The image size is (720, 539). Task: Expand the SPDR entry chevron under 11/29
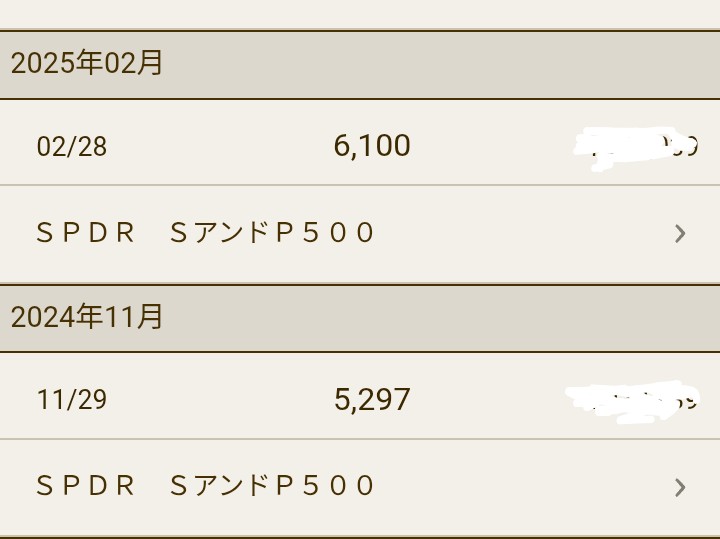[x=680, y=487]
